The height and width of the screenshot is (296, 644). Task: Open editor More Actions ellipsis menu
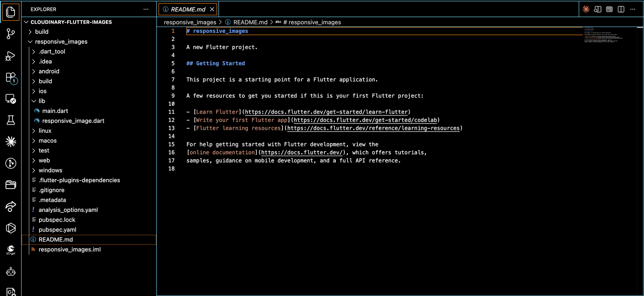[633, 9]
